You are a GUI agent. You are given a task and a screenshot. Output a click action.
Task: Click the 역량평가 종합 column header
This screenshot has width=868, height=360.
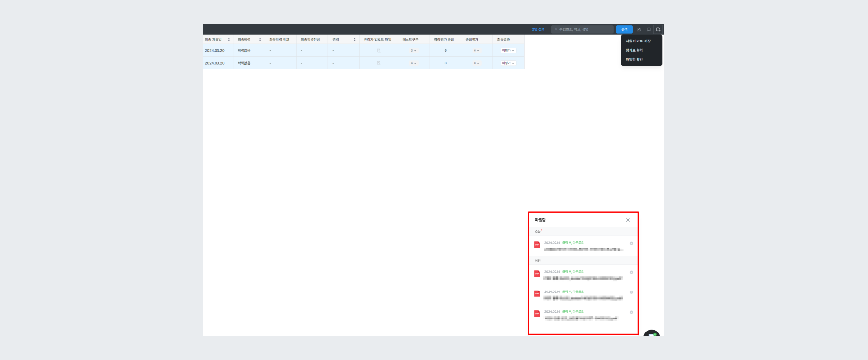[444, 40]
